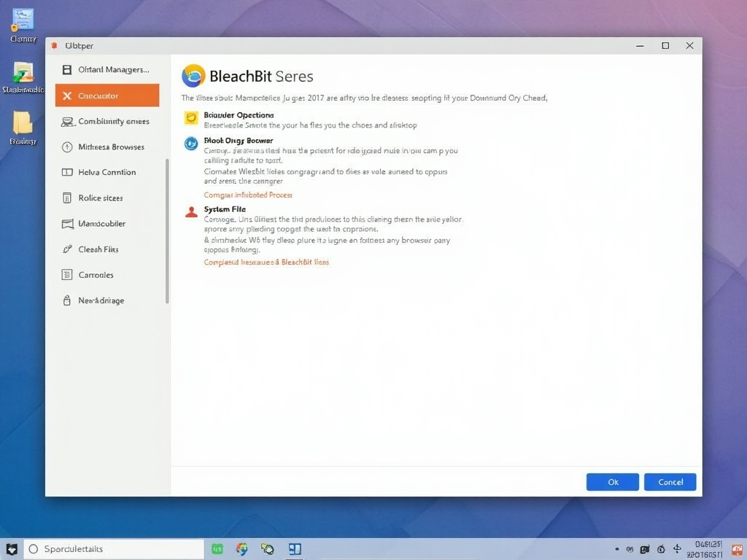Click the red System File user icon
747x560 pixels.
pos(191,212)
